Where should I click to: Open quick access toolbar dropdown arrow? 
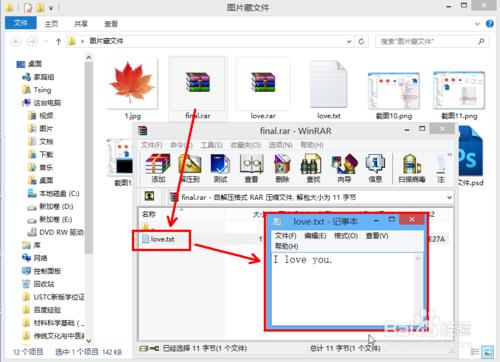[x=51, y=8]
